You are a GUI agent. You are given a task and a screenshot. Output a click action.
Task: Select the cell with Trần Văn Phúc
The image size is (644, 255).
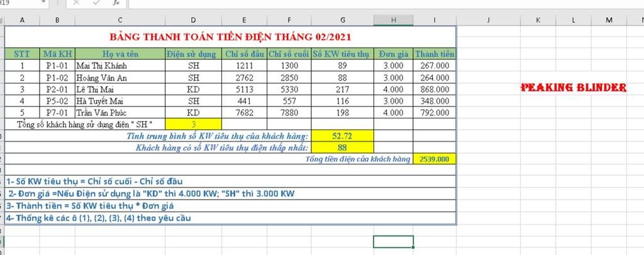(x=120, y=113)
